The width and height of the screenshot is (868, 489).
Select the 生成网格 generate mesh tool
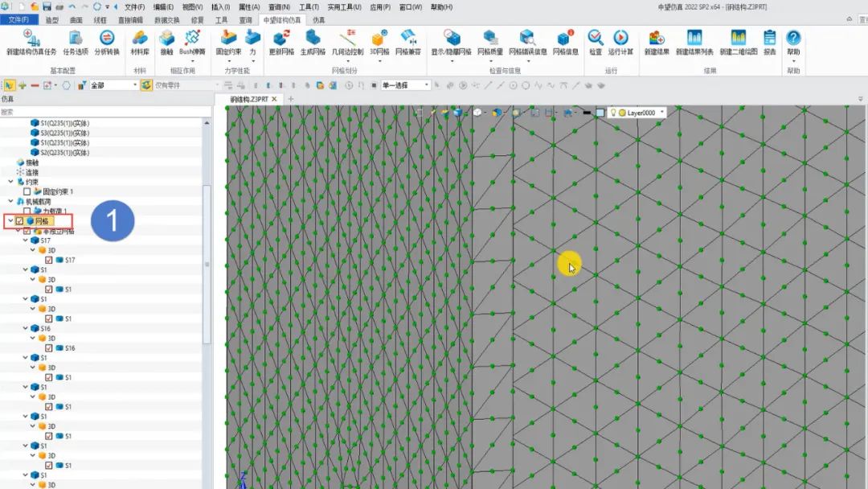pos(313,42)
